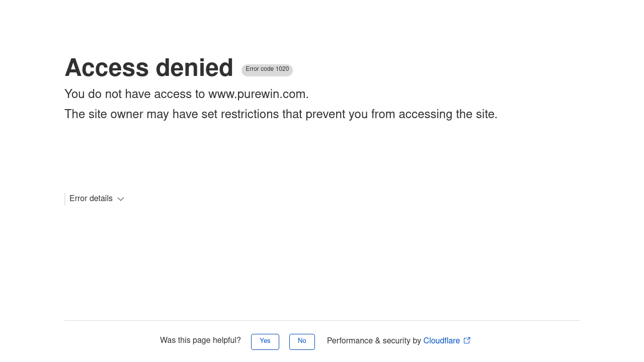Viewport: 644px width, 362px height.
Task: Click the word denied in the heading
Action: (194, 68)
